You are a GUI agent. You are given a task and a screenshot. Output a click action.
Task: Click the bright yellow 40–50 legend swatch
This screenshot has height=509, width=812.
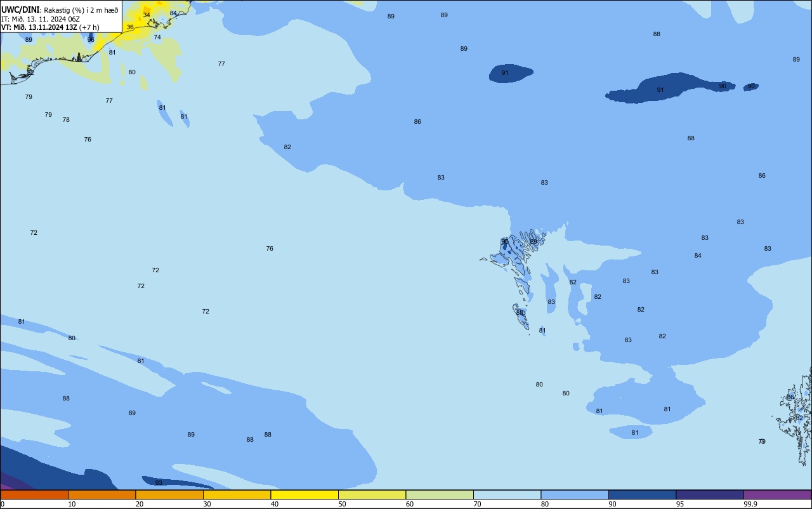pos(304,494)
